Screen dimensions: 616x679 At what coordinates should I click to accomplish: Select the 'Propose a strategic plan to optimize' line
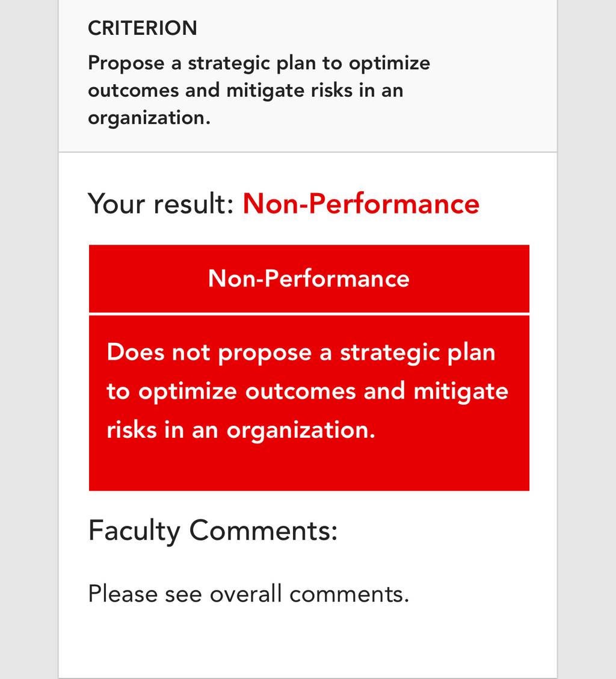click(x=259, y=63)
